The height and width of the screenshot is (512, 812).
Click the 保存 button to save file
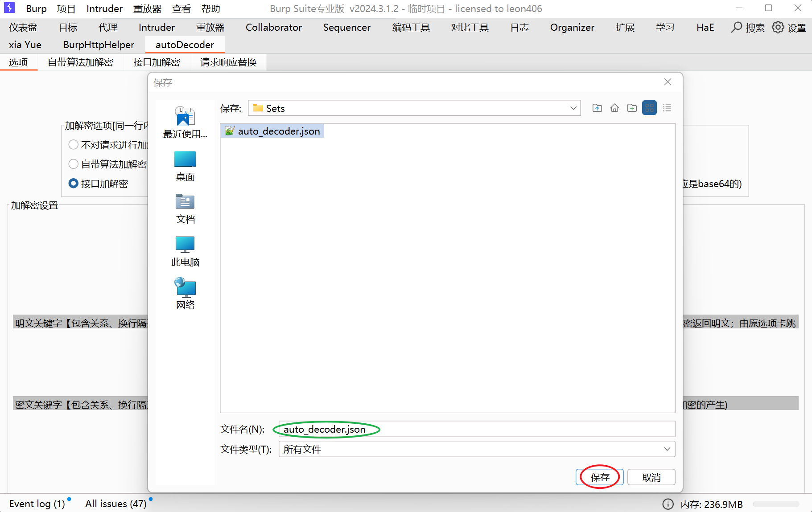600,477
